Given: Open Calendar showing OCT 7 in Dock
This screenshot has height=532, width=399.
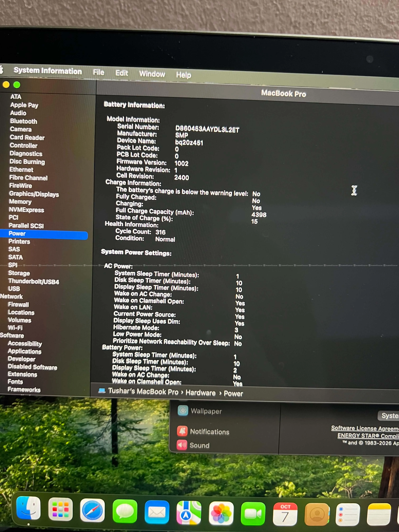Looking at the screenshot, I should coord(285,514).
